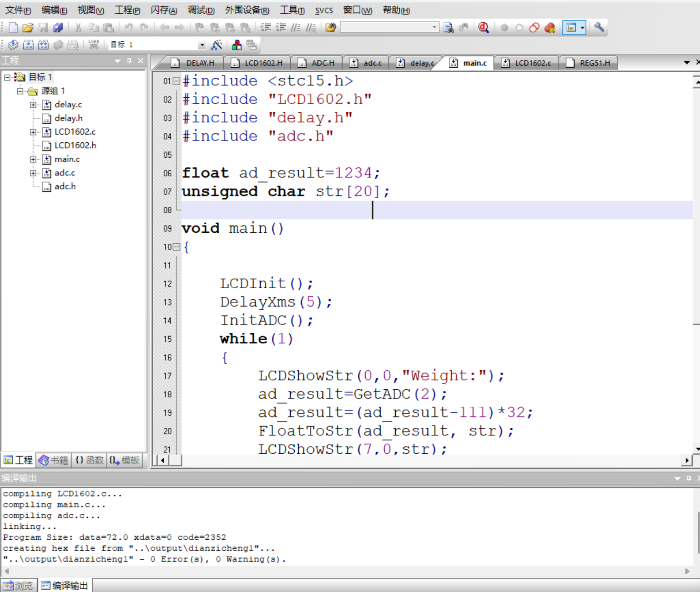Switch to the 书籍 panel tab
Image resolution: width=700 pixels, height=592 pixels.
coord(54,460)
